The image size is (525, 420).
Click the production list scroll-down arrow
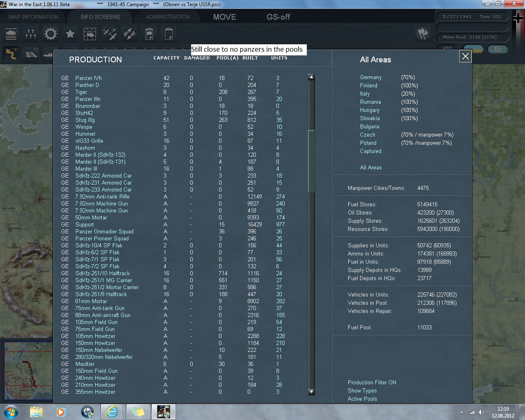coord(311,392)
